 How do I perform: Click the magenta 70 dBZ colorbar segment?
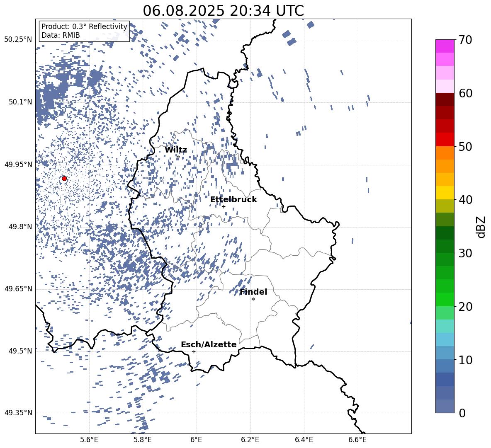click(445, 46)
